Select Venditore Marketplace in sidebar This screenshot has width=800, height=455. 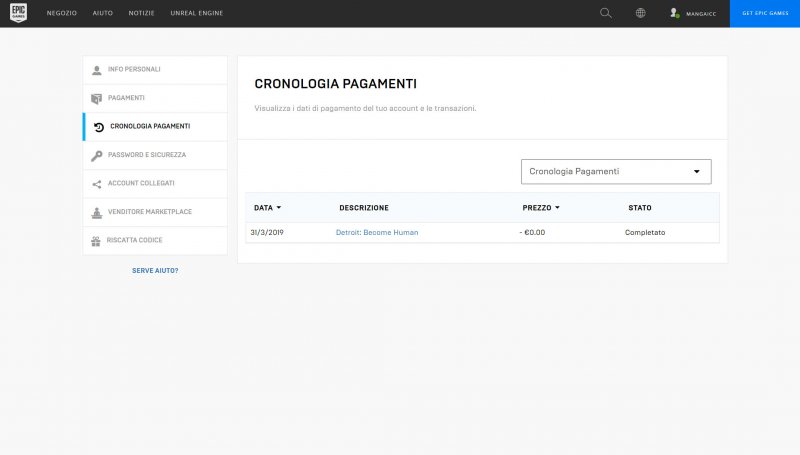pyautogui.click(x=155, y=212)
